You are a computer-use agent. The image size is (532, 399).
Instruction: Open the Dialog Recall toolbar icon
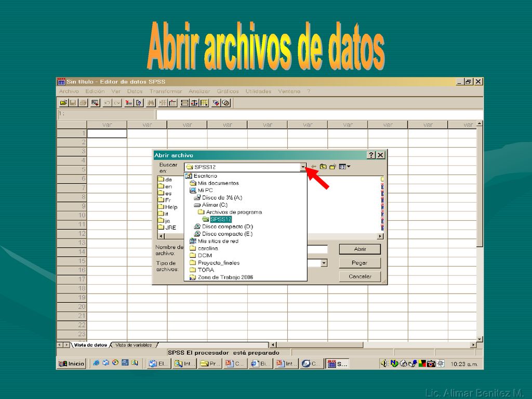96,103
